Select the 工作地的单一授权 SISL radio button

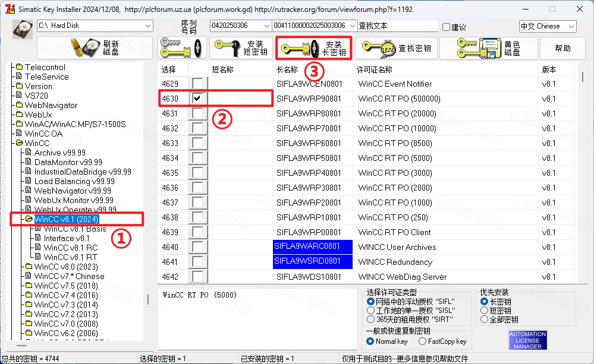click(x=370, y=310)
